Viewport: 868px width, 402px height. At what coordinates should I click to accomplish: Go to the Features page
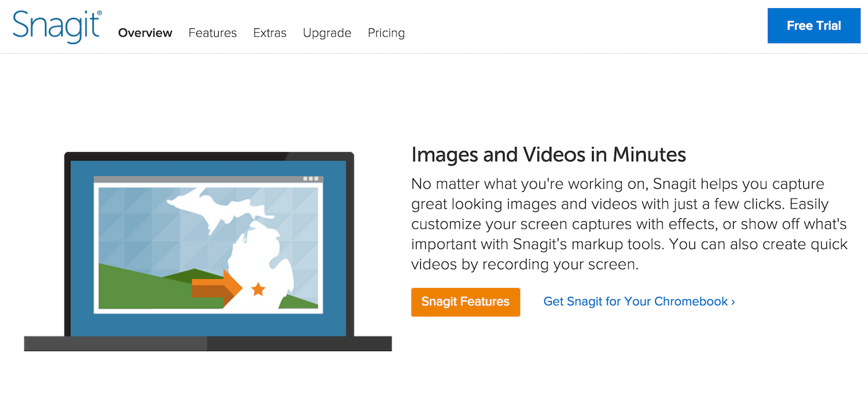(212, 33)
